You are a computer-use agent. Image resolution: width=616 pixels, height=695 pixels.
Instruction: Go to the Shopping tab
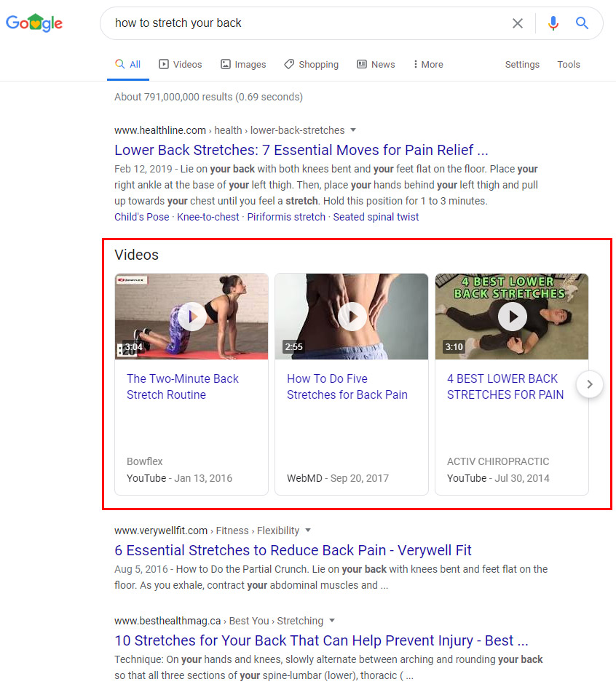pyautogui.click(x=311, y=64)
